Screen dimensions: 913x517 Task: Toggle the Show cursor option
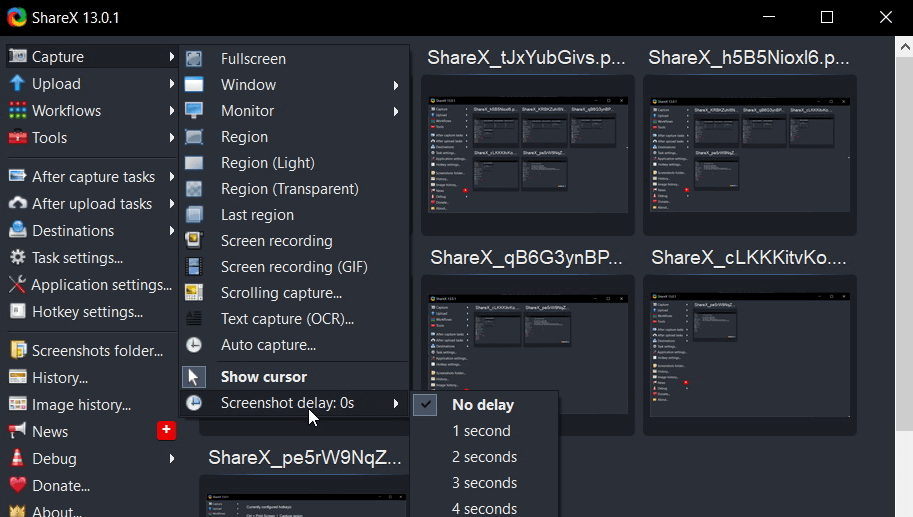[x=263, y=377]
